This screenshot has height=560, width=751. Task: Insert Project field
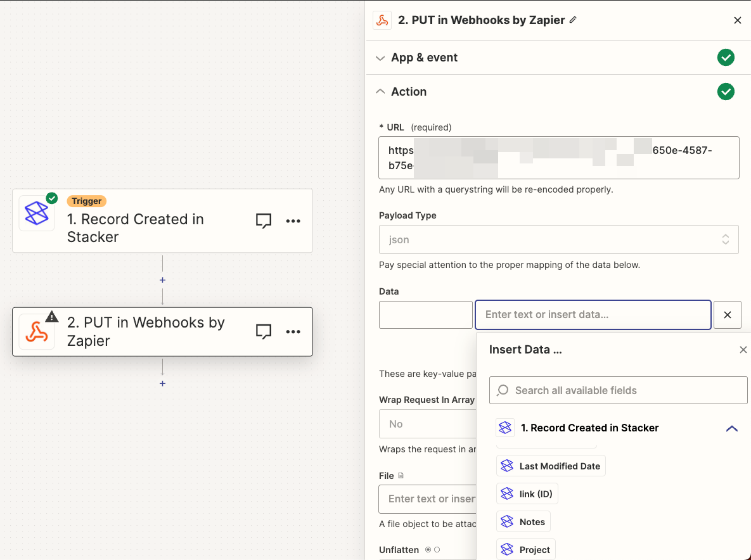click(525, 549)
